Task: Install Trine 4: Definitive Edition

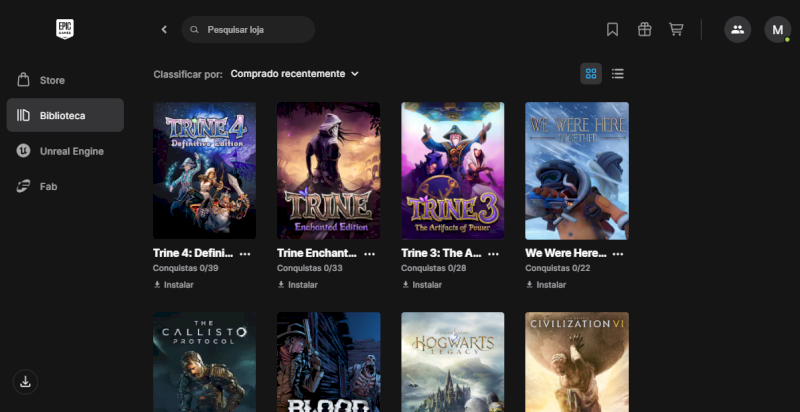Action: click(x=173, y=285)
